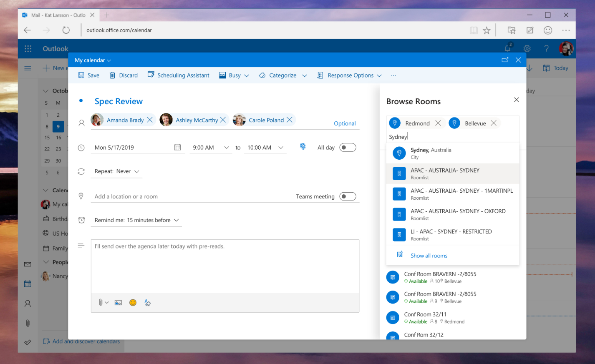Open the date picker calendar icon

coord(177,147)
